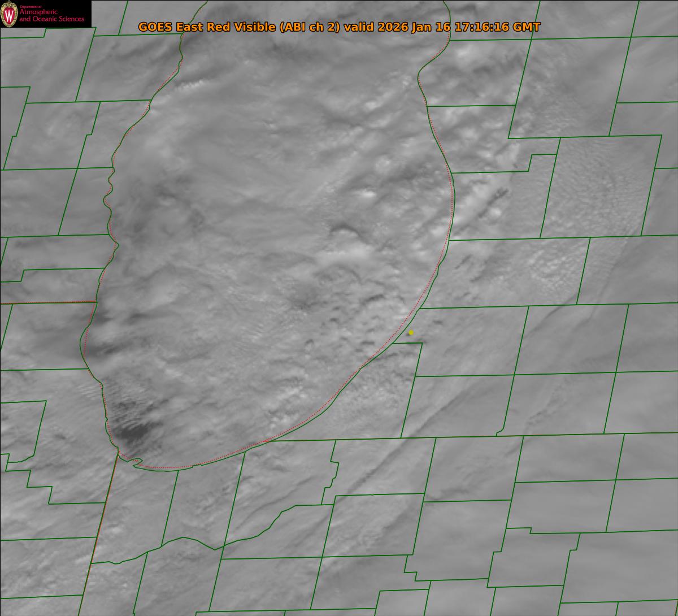The image size is (678, 616).
Task: Click the yellow dot marker near the lakeshore
Action: point(411,332)
